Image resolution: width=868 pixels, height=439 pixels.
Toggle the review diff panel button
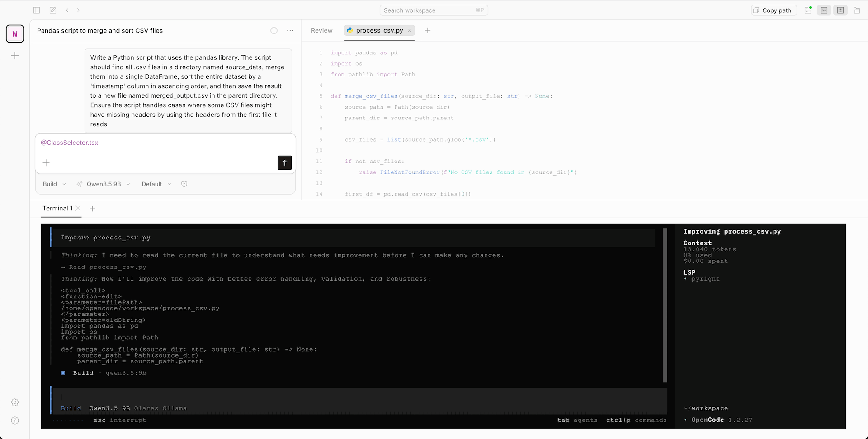coord(840,10)
